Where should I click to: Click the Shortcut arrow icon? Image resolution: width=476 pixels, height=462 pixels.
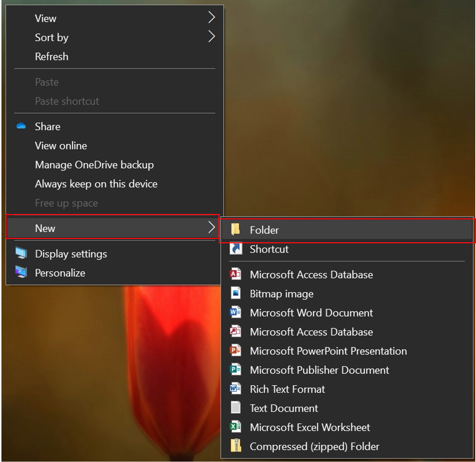click(x=236, y=249)
